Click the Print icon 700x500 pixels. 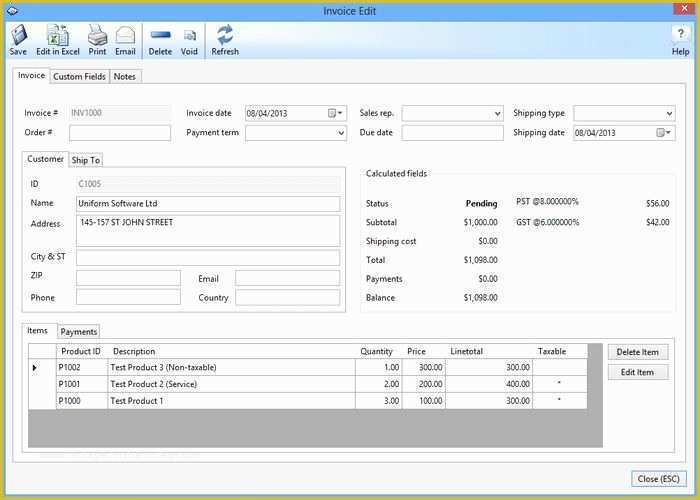(x=97, y=35)
